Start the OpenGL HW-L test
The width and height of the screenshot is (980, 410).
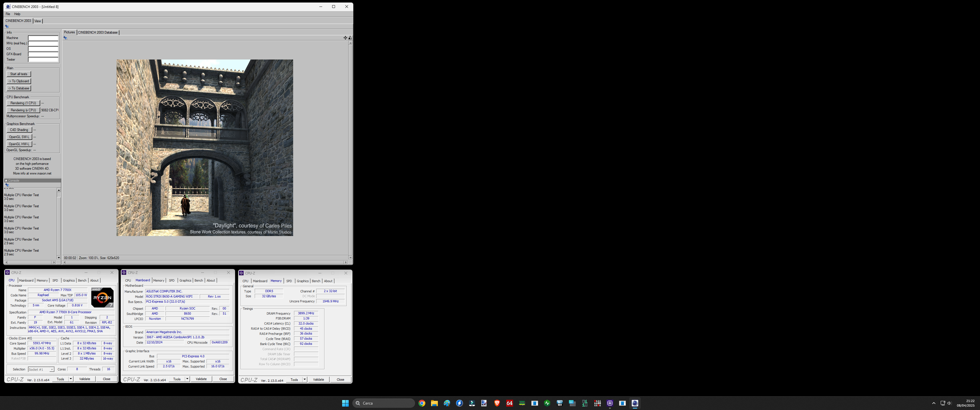tap(19, 144)
